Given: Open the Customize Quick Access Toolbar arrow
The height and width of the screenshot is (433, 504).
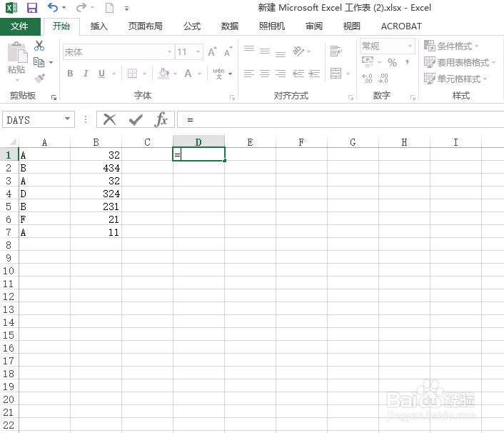Looking at the screenshot, I should [x=126, y=9].
